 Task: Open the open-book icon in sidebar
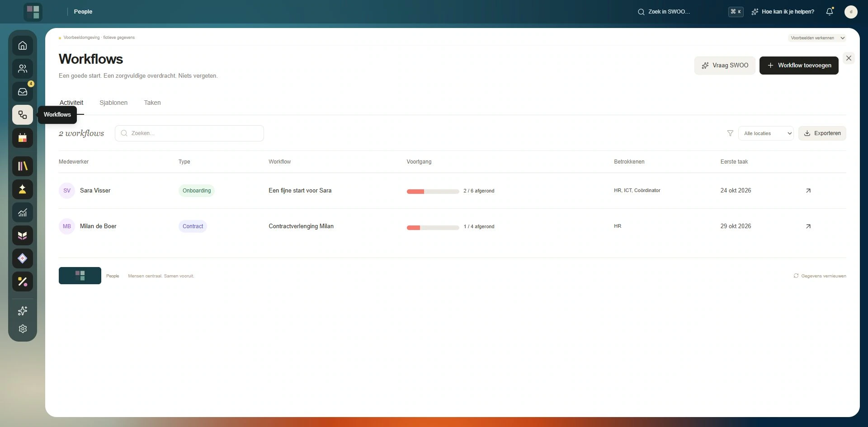[x=23, y=235]
